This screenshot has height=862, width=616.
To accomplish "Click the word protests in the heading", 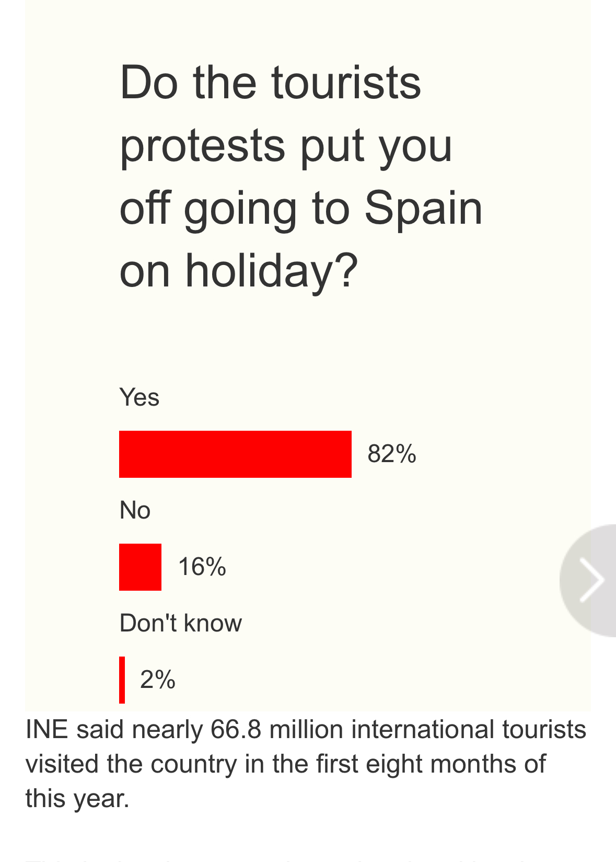I will coord(202,145).
